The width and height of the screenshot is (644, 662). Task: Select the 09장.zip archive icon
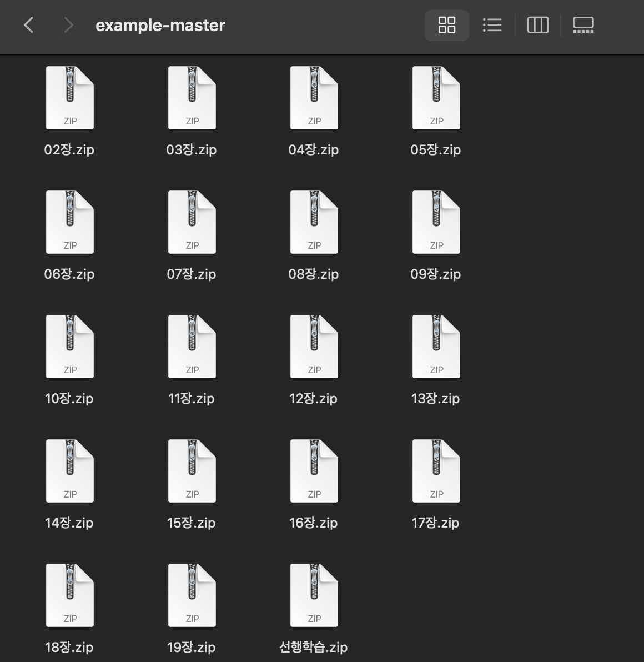pos(436,222)
